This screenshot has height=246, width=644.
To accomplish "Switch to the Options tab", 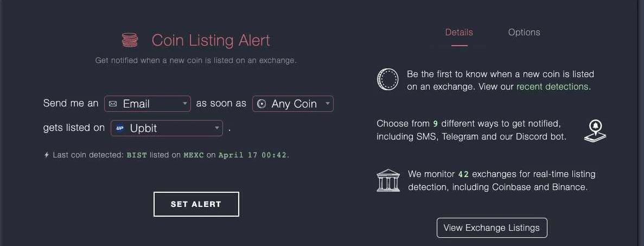I will click(524, 32).
